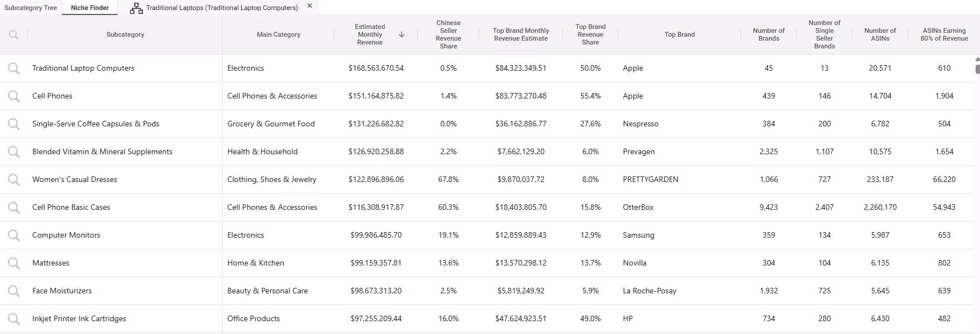Click the magnifier icon for Traditional Laptop Computers
The width and height of the screenshot is (980, 334).
13,68
